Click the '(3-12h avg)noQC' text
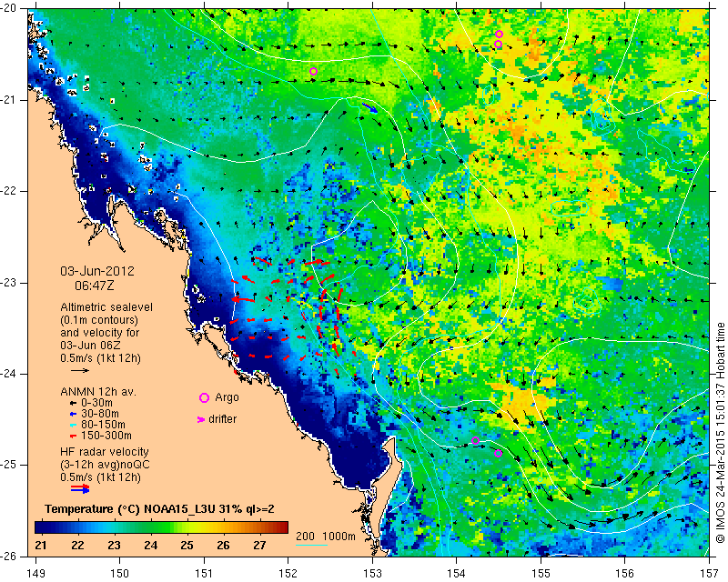 105,464
